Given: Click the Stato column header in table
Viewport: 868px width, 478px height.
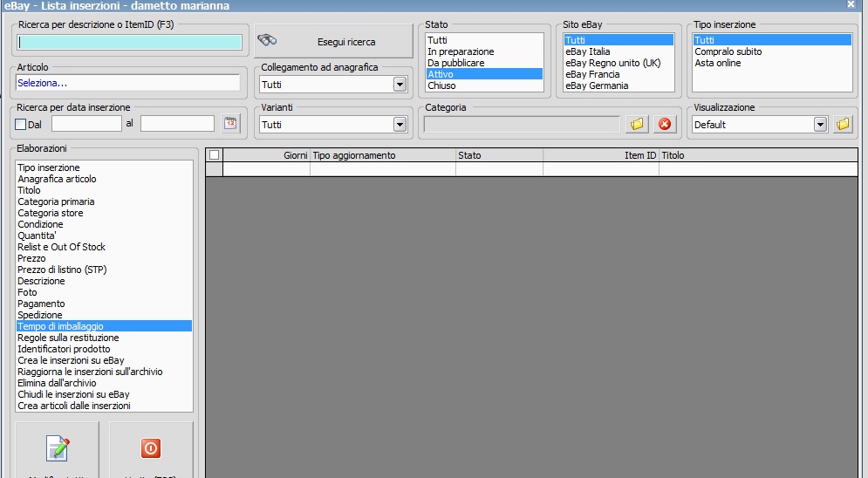Looking at the screenshot, I should (499, 155).
